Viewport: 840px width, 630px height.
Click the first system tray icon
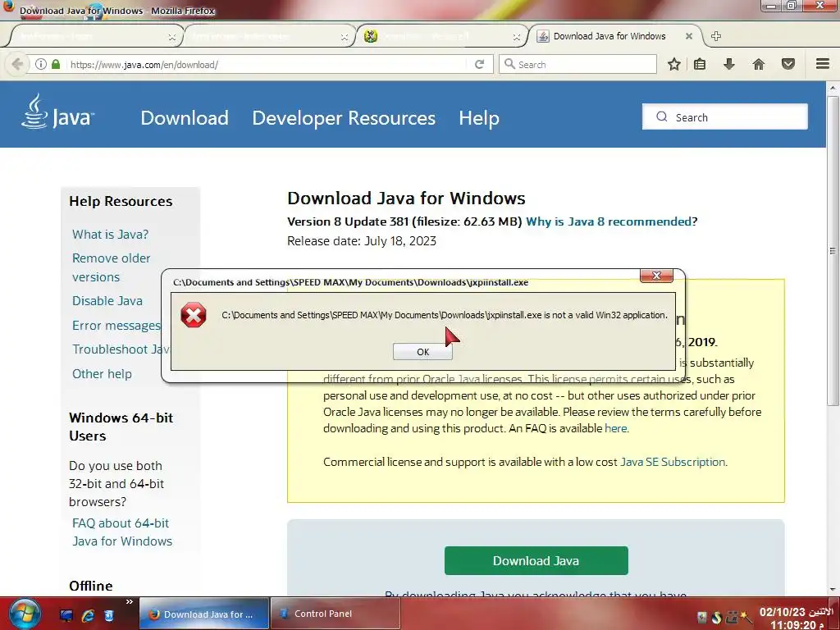click(x=702, y=618)
